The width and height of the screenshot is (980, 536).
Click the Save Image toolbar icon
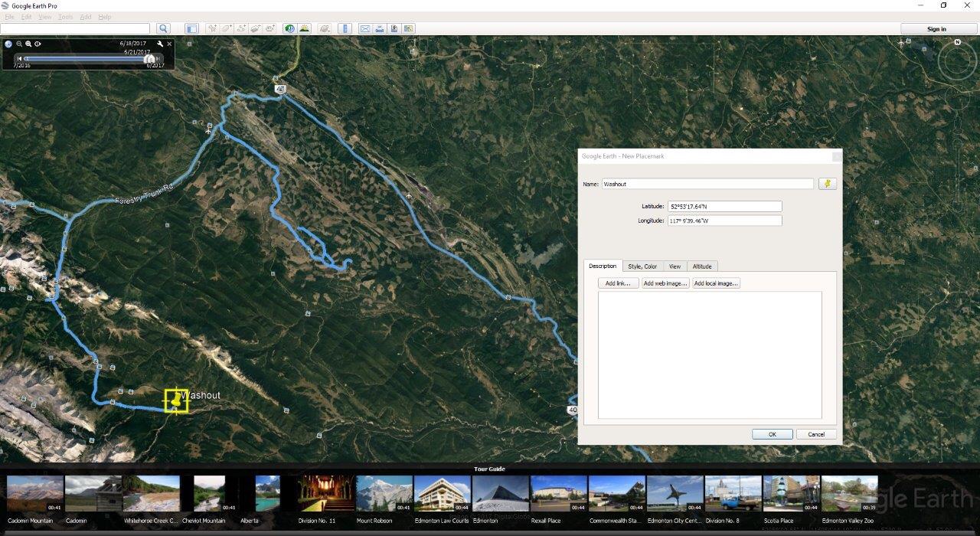point(394,29)
